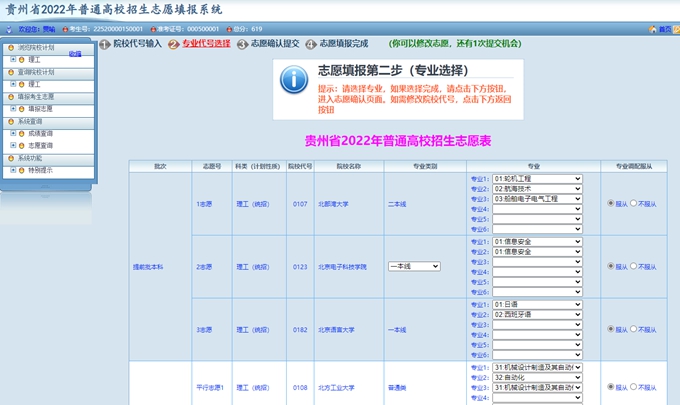Viewport: 680px width, 405px height.
Task: Open the empty 专业4 dropdown of 1志愿
Action: pyautogui.click(x=537, y=209)
